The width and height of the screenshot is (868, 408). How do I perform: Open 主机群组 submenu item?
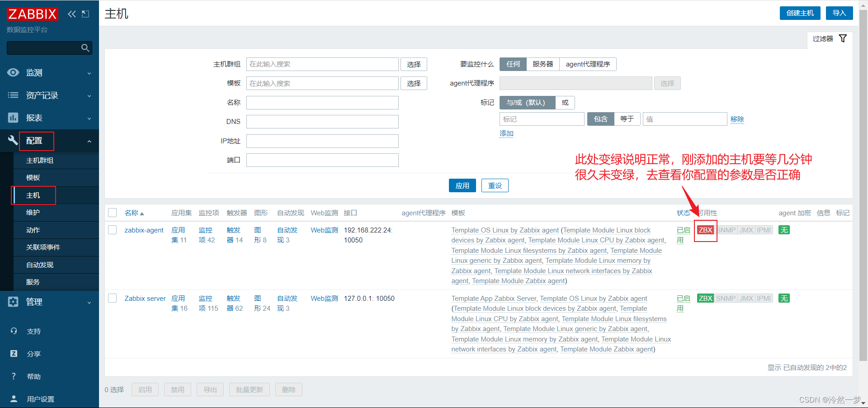click(x=56, y=161)
